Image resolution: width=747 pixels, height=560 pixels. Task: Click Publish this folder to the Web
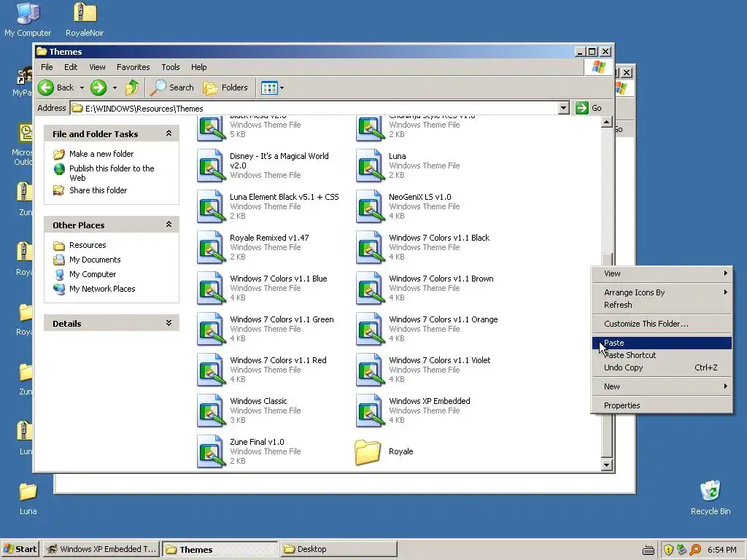tap(112, 173)
